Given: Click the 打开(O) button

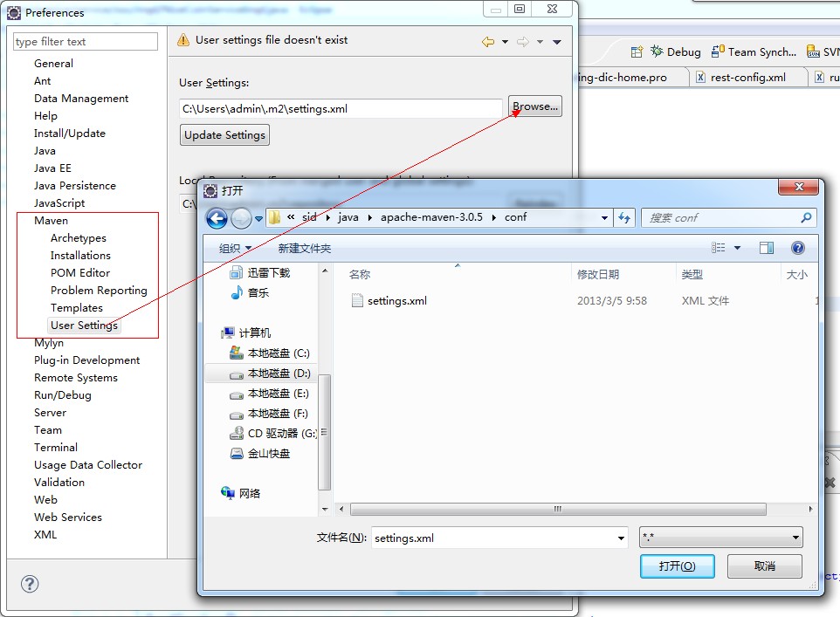Looking at the screenshot, I should (677, 566).
